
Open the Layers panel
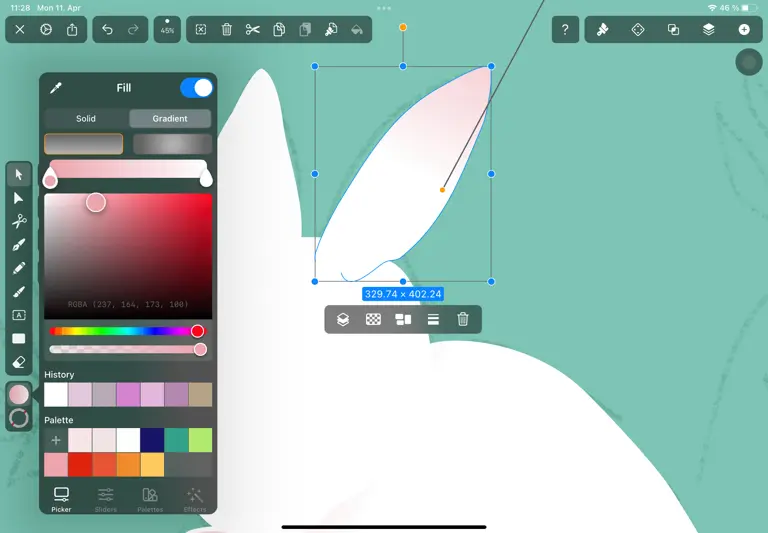pos(709,30)
